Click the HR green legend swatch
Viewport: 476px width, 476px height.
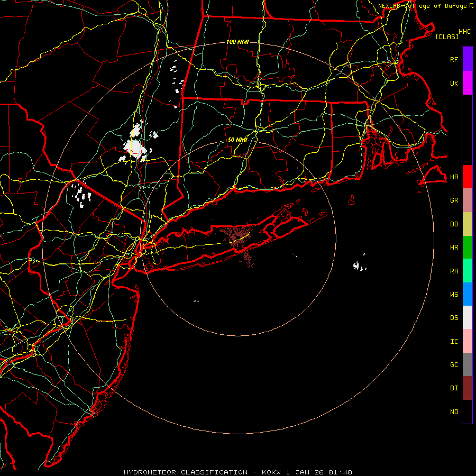(x=467, y=248)
